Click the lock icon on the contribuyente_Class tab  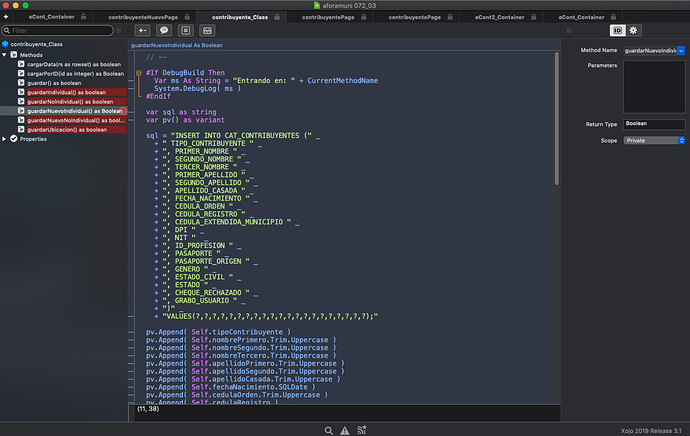point(277,17)
